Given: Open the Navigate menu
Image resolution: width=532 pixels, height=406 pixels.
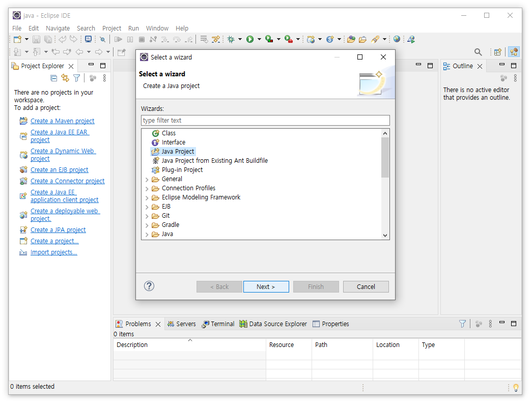Looking at the screenshot, I should pos(58,28).
